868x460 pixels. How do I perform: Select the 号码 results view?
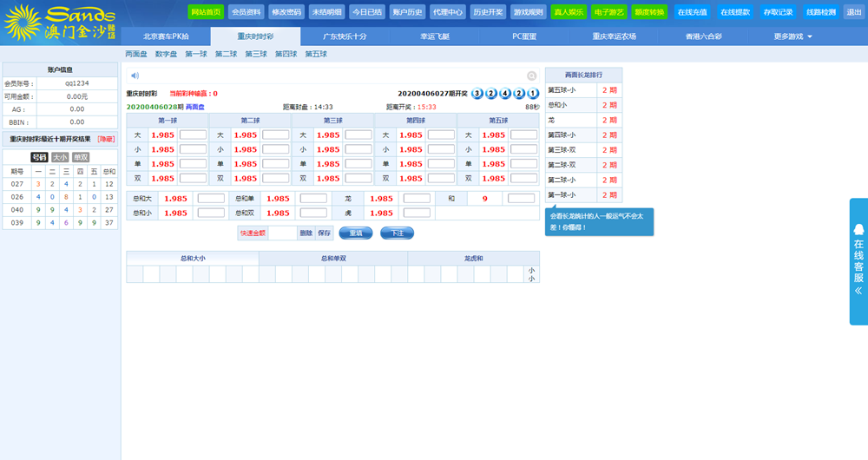pyautogui.click(x=39, y=157)
